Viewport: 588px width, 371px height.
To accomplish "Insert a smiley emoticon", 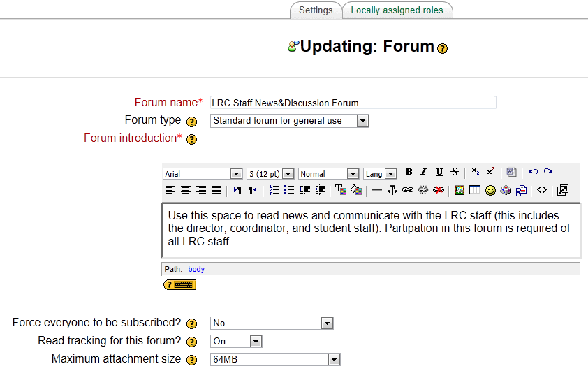I will [x=490, y=190].
